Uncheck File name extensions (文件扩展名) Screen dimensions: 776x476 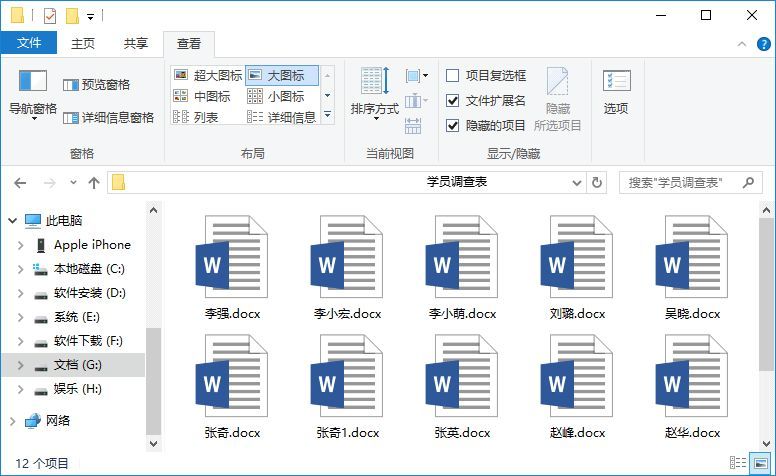(452, 101)
